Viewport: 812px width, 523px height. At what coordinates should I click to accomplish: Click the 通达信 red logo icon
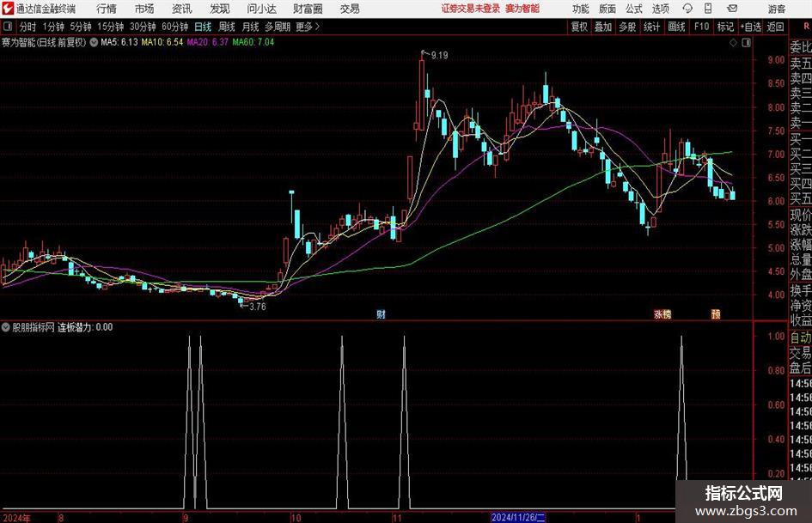8,9
